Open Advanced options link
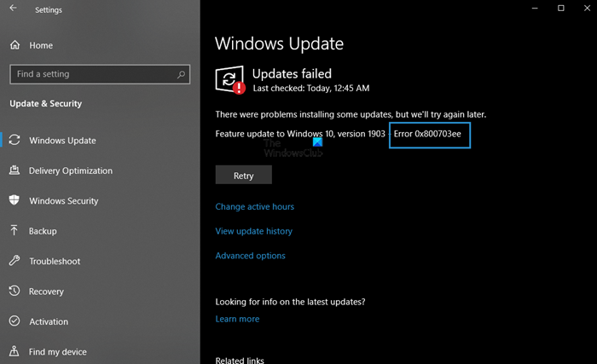This screenshot has width=597, height=364. (x=250, y=256)
